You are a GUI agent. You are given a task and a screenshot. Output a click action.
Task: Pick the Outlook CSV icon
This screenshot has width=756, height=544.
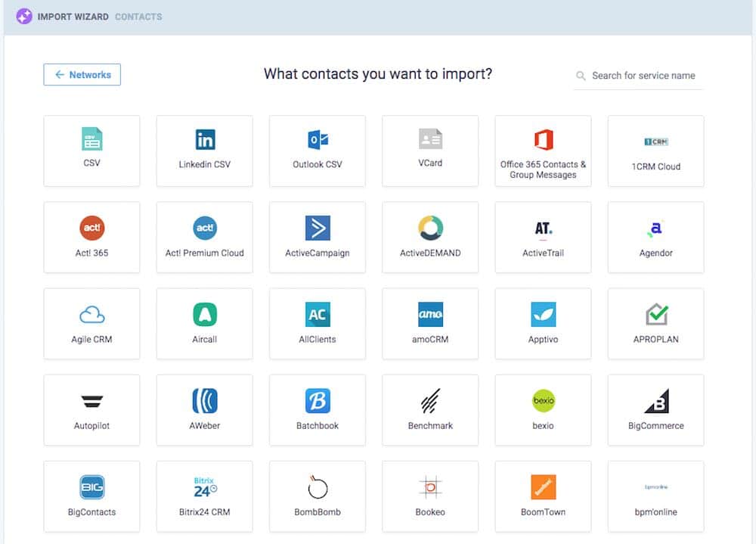[318, 139]
